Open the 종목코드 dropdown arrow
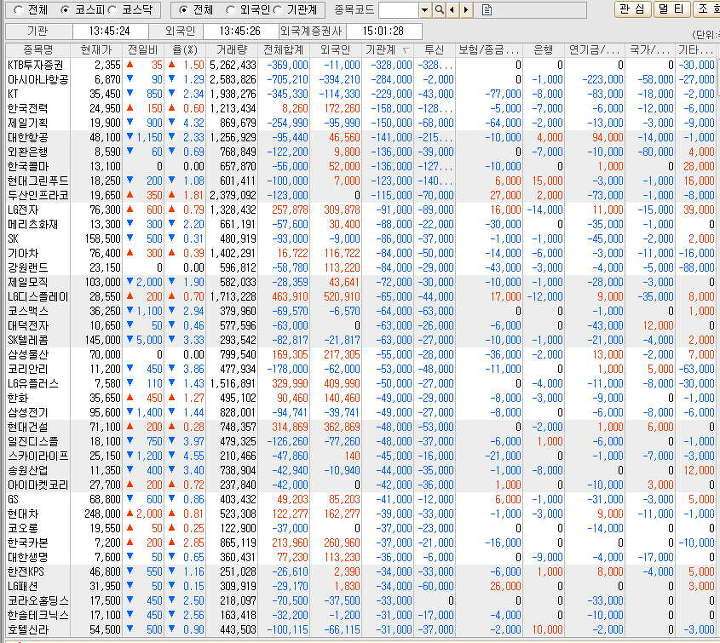This screenshot has width=720, height=643. [x=425, y=10]
